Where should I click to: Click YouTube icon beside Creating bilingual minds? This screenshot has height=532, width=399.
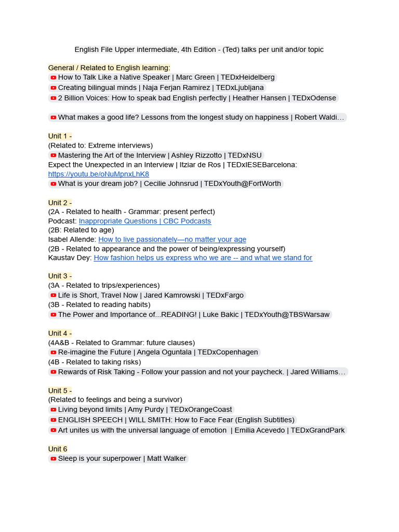pos(54,88)
